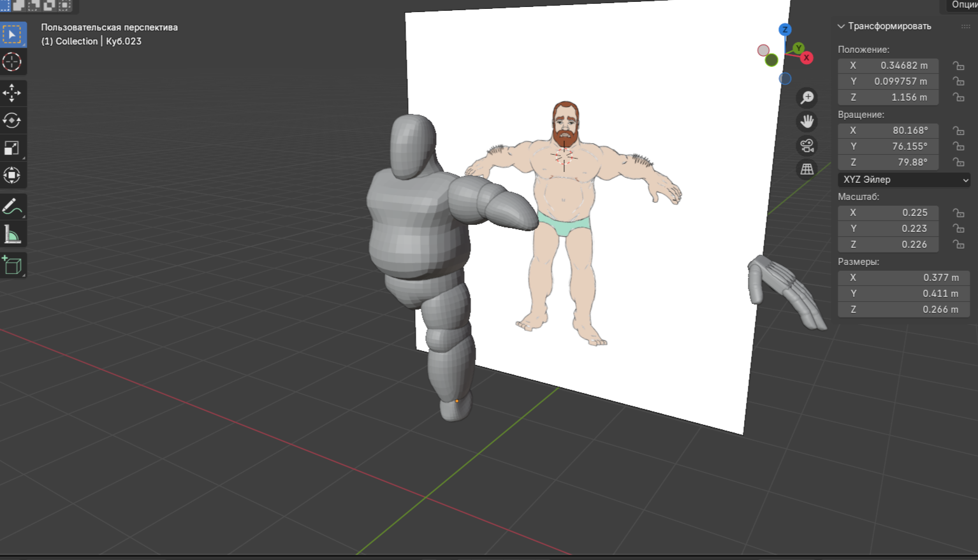
Task: Toggle camera view button
Action: (x=807, y=145)
